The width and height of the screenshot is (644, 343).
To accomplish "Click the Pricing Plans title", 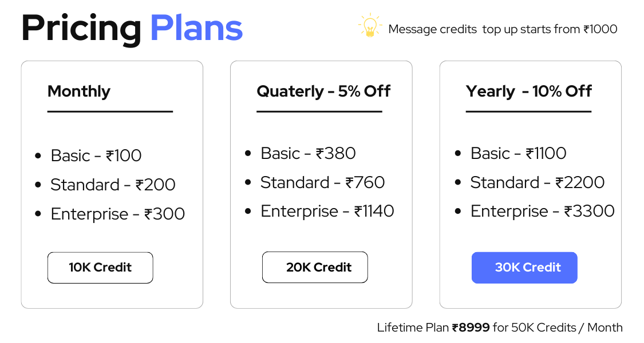I will [x=132, y=28].
